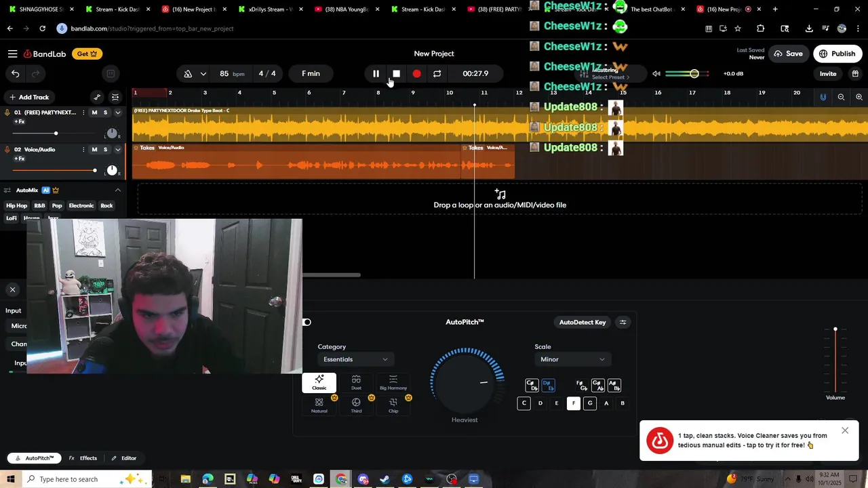Toggle note C#/Db in scale
Image resolution: width=868 pixels, height=488 pixels.
point(532,386)
